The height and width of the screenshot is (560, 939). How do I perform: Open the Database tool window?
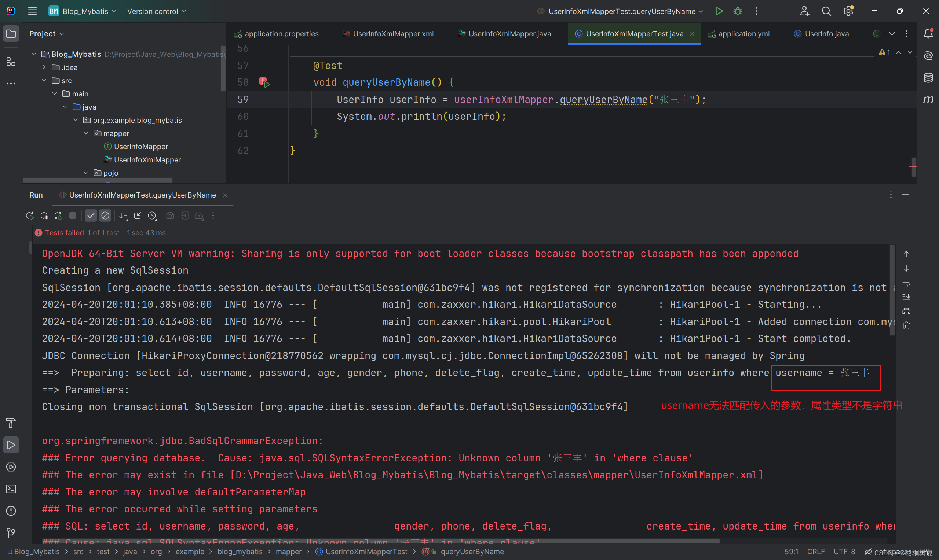[x=928, y=78]
